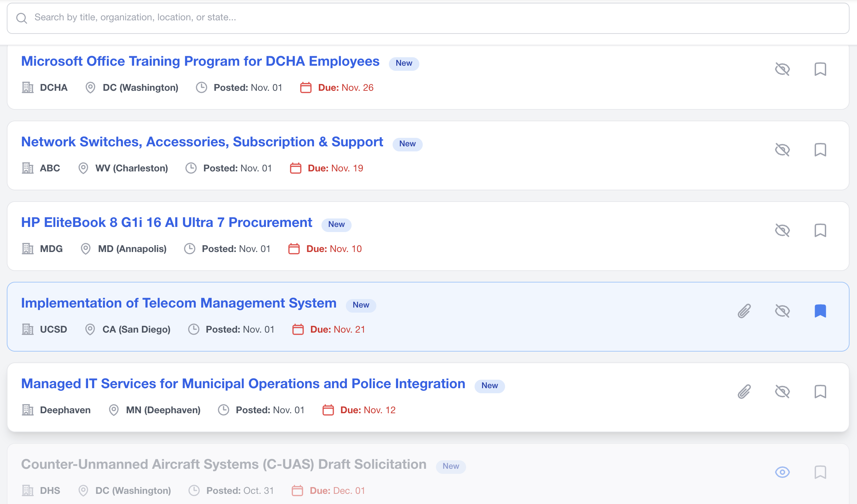The width and height of the screenshot is (857, 504).
Task: Bookmark the Network Switches listing
Action: [821, 150]
